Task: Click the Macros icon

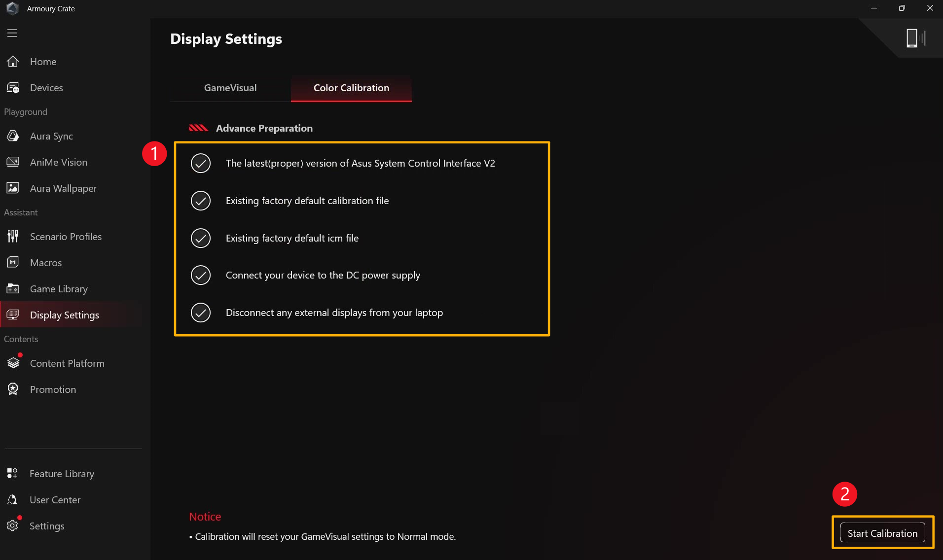Action: [x=13, y=263]
